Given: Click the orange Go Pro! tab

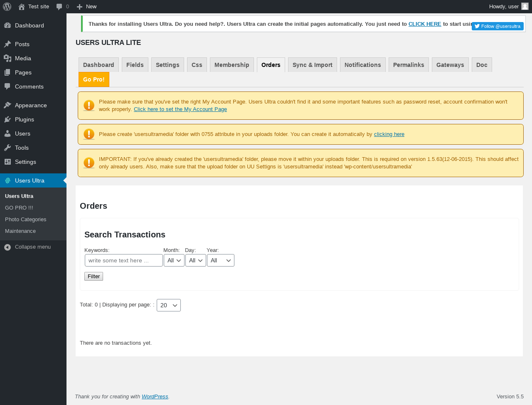Looking at the screenshot, I should 94,79.
